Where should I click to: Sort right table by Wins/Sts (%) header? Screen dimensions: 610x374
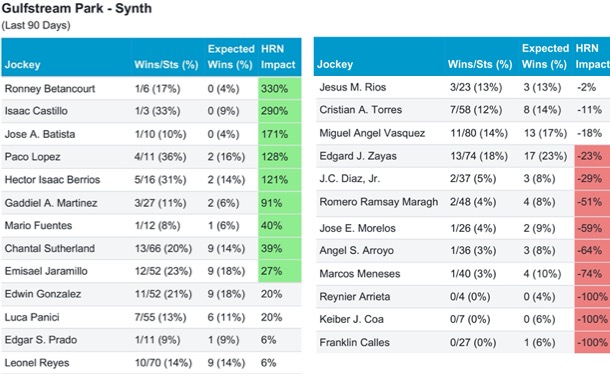[480, 64]
